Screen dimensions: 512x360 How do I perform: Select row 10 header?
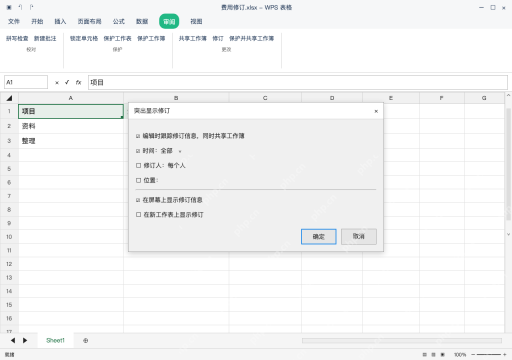coord(9,237)
